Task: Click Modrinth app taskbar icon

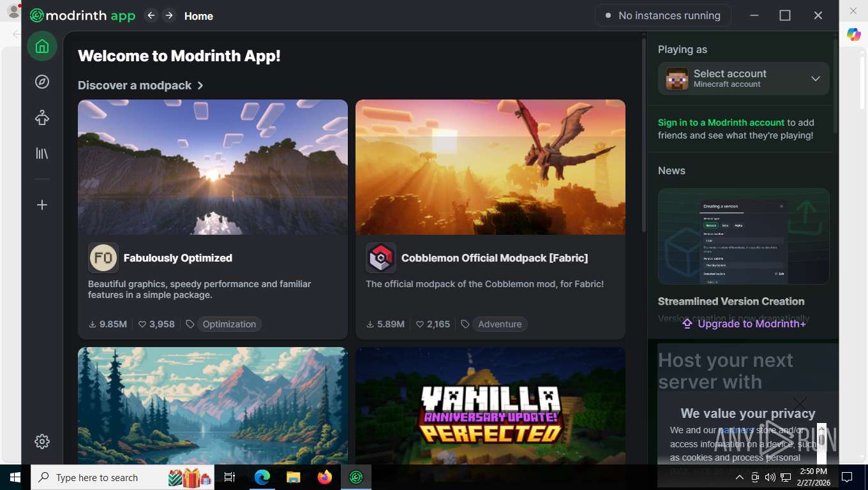Action: (356, 477)
